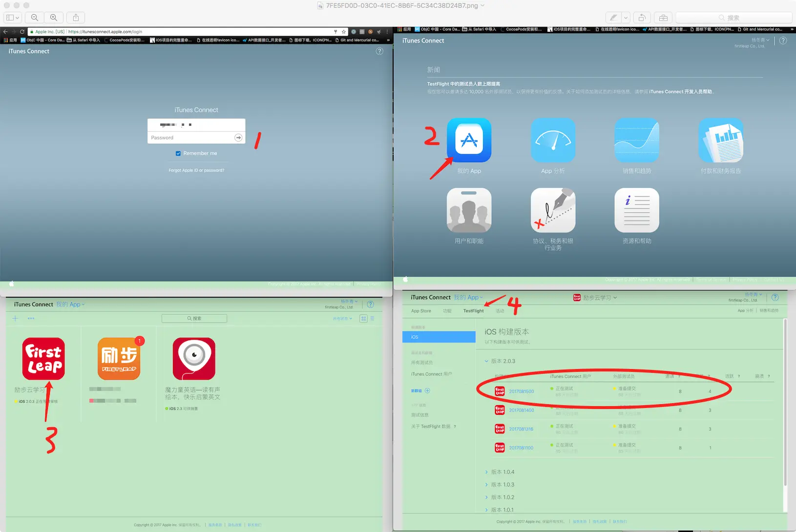Open the 协议、税务和银行业务 icon
This screenshot has height=532, width=796.
553,210
